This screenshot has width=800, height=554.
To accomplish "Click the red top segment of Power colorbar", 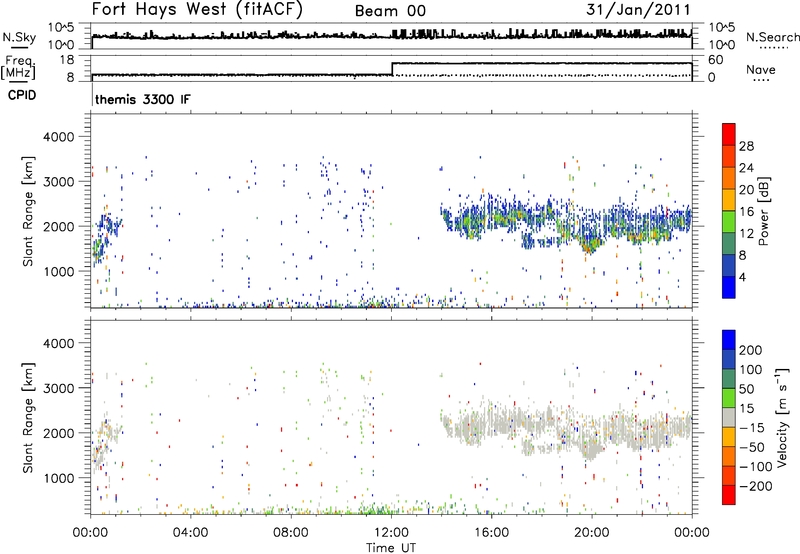I will pos(729,134).
